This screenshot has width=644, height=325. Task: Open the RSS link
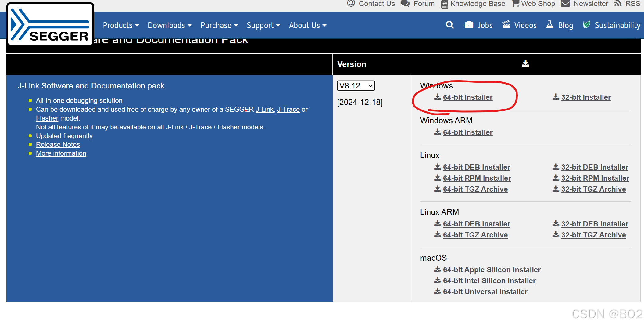632,4
